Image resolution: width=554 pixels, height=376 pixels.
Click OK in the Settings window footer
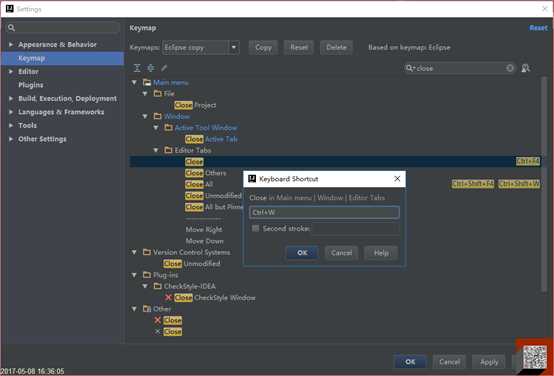410,362
